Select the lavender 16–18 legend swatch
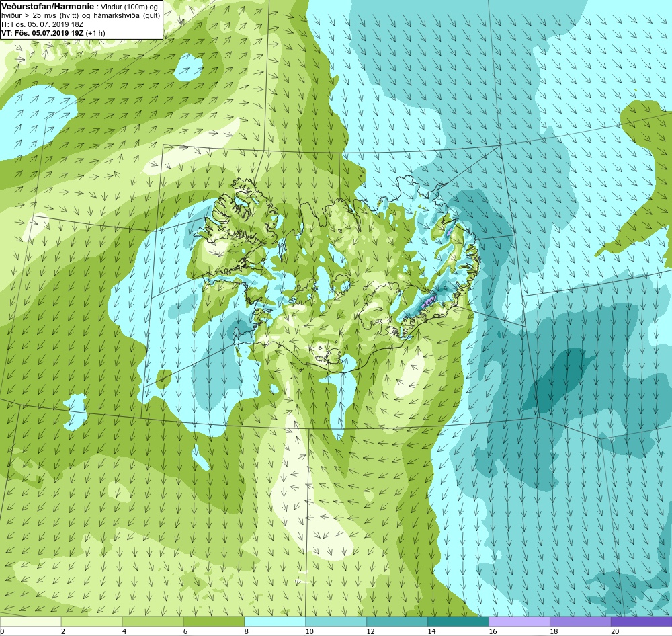672x636 pixels. click(x=519, y=621)
